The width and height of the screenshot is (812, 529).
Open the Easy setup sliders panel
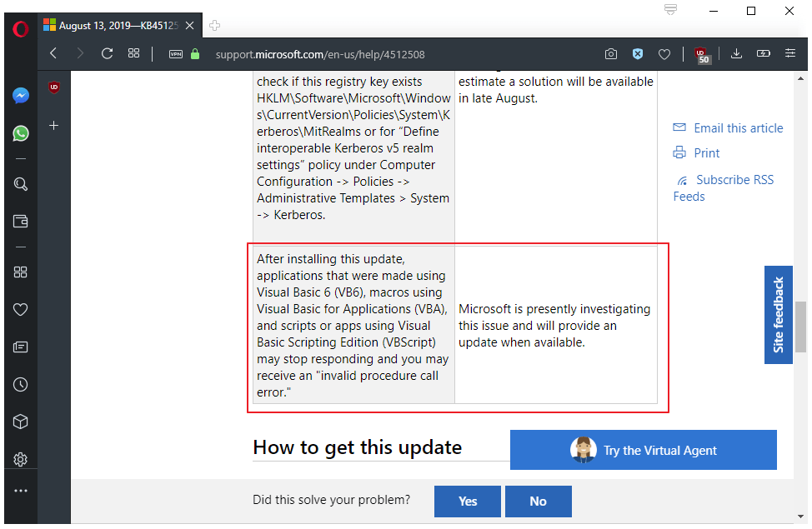790,53
